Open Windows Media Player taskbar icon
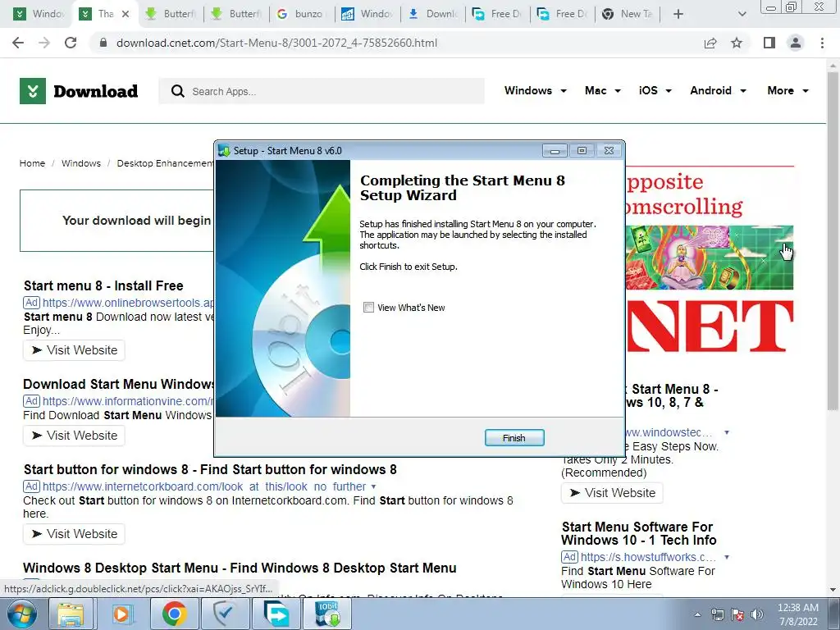This screenshot has width=840, height=630. click(x=121, y=614)
